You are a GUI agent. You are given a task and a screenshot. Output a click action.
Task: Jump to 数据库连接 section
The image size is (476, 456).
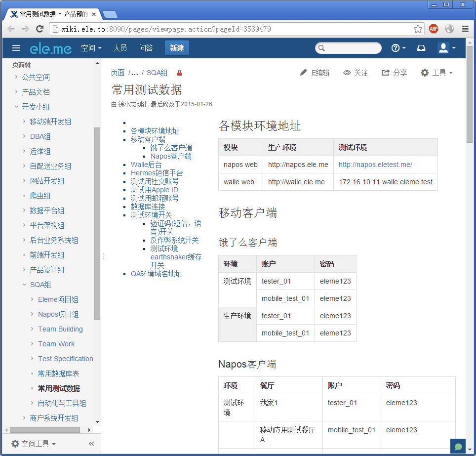(148, 207)
